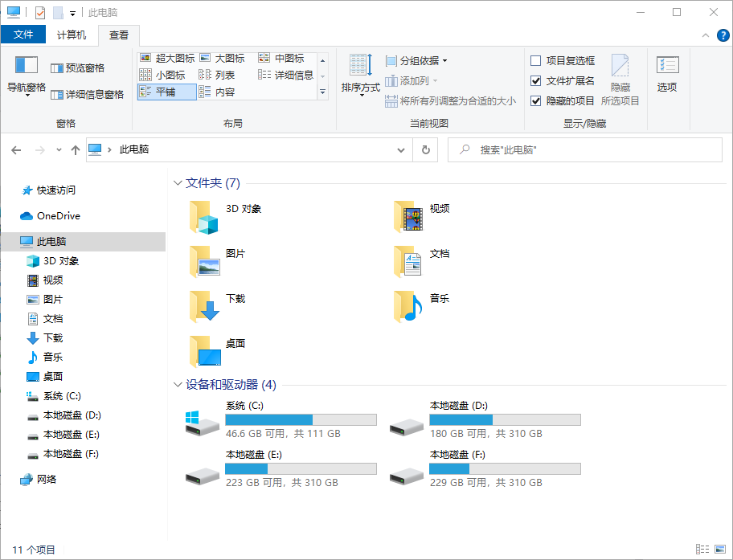Select 下载 in navigation tree
The image size is (733, 560).
click(x=45, y=338)
